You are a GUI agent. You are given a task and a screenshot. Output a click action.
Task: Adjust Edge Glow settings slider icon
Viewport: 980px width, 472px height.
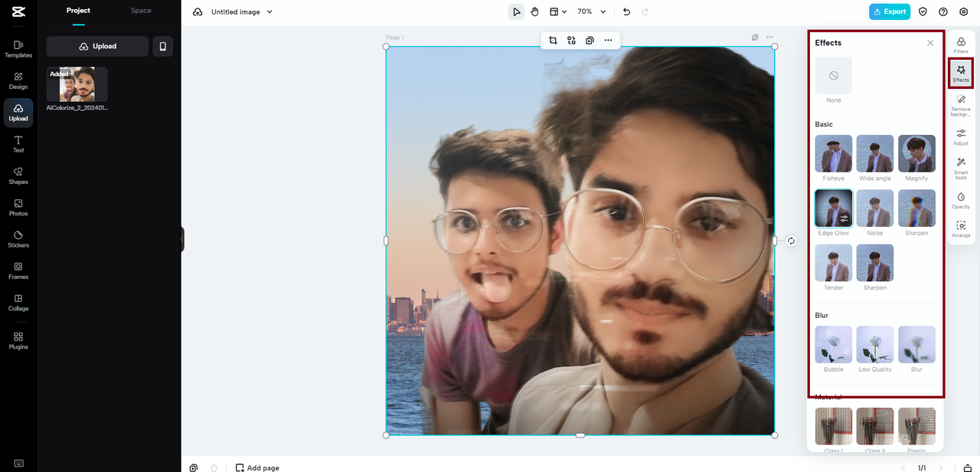pos(844,219)
